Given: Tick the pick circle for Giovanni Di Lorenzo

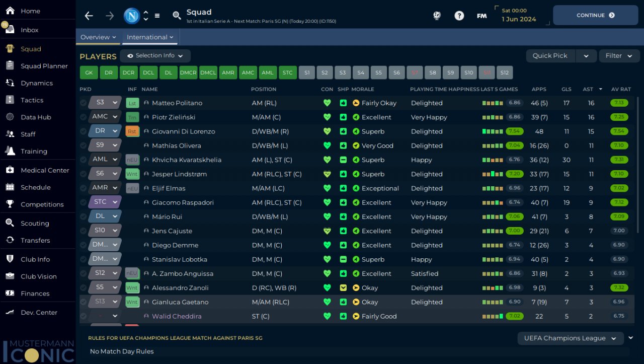Looking at the screenshot, I should click(84, 131).
